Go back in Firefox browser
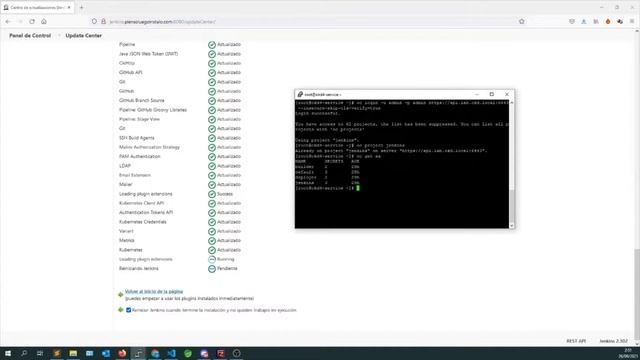640x360 pixels. click(8, 22)
